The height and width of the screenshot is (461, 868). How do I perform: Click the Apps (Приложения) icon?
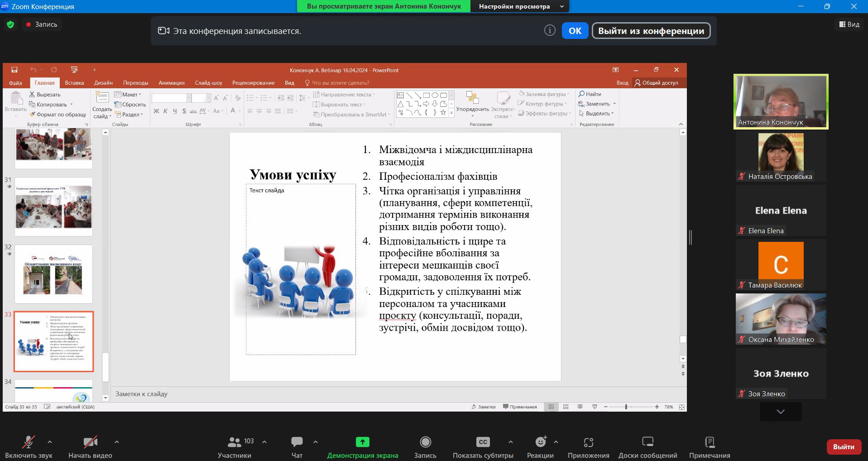pyautogui.click(x=588, y=442)
